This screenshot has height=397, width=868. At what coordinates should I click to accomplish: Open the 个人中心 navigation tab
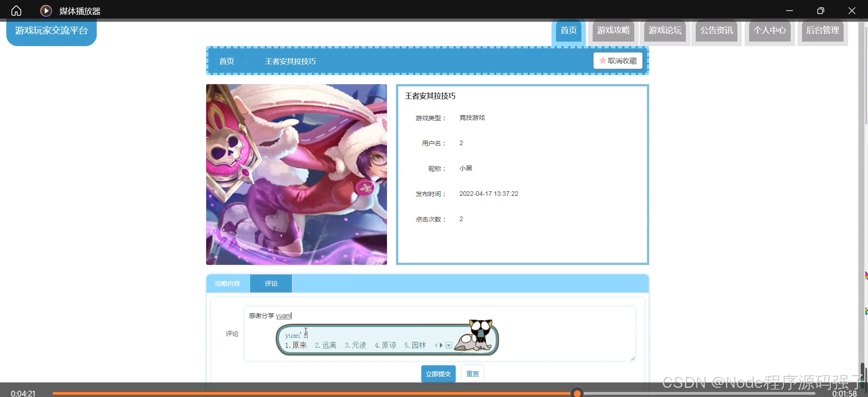[770, 30]
